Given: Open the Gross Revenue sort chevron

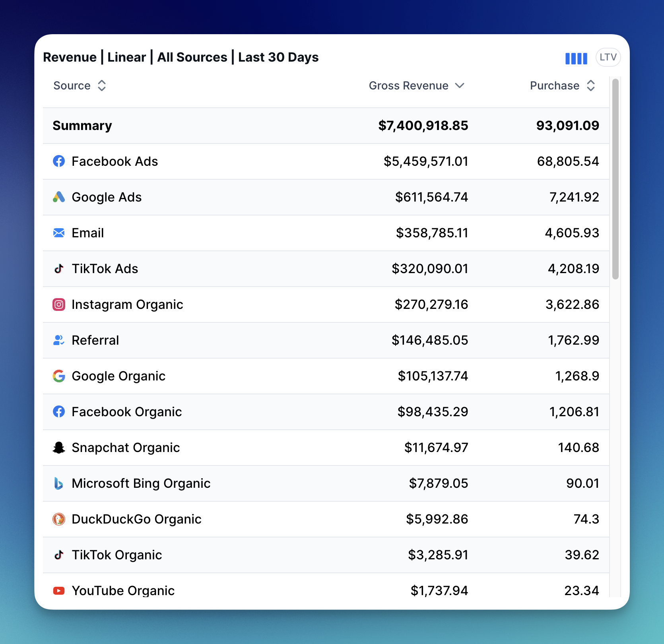Looking at the screenshot, I should click(x=460, y=85).
